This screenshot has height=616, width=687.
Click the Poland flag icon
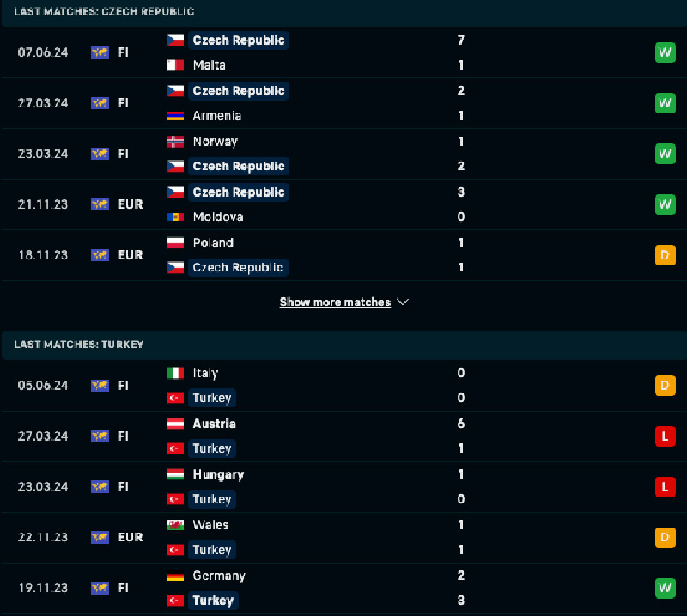coord(175,243)
